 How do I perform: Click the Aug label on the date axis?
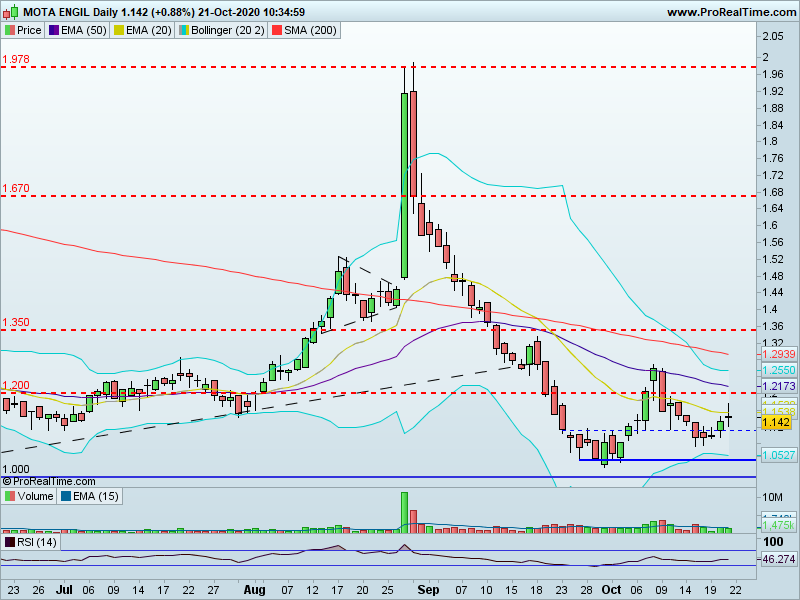click(254, 590)
